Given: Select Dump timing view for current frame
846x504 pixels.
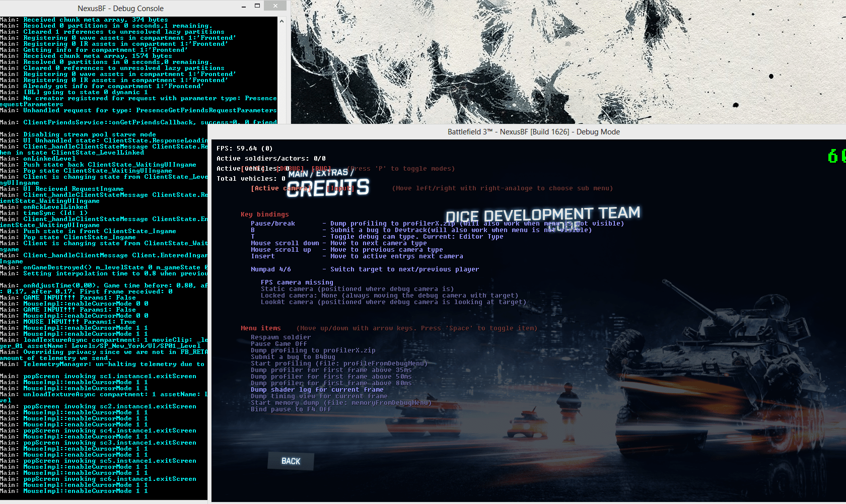Looking at the screenshot, I should point(319,396).
